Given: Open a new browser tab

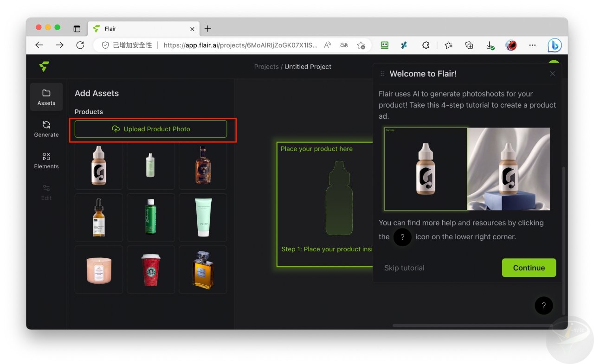Looking at the screenshot, I should 207,29.
